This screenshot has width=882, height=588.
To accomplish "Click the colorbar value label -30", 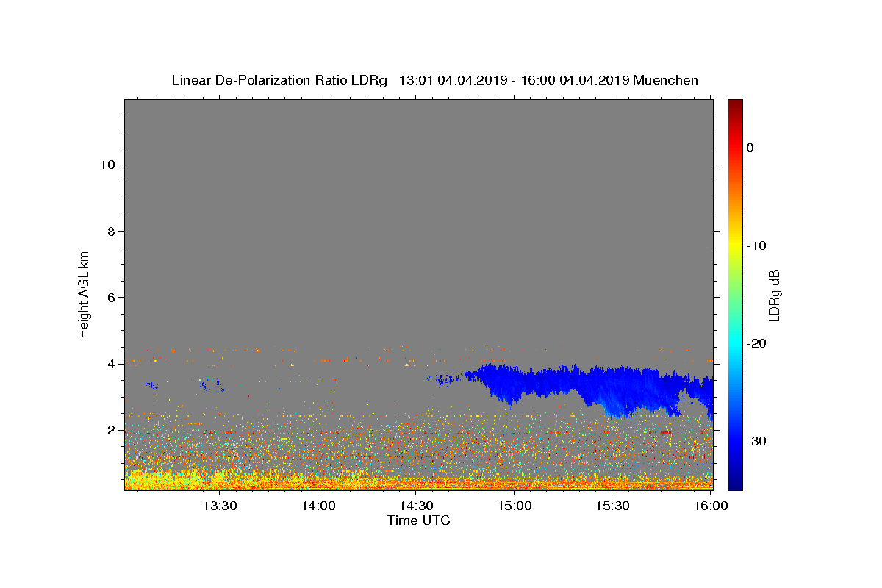I will [x=756, y=441].
